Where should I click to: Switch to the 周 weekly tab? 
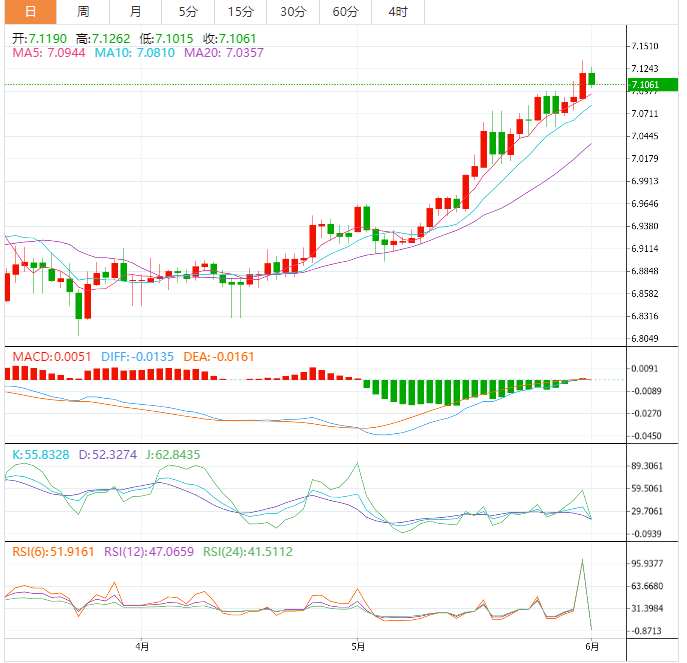83,12
